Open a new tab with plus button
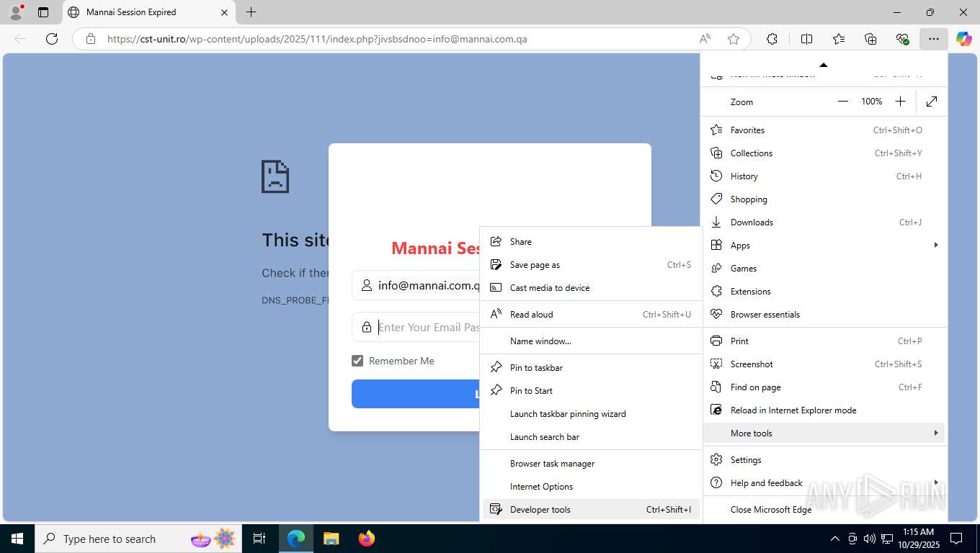 coord(251,12)
